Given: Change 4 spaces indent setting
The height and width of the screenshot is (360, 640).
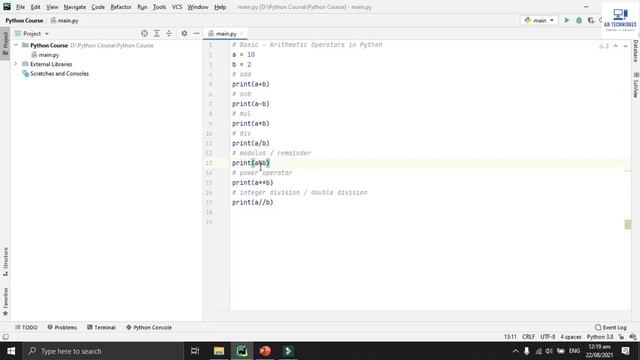Looking at the screenshot, I should [x=571, y=337].
